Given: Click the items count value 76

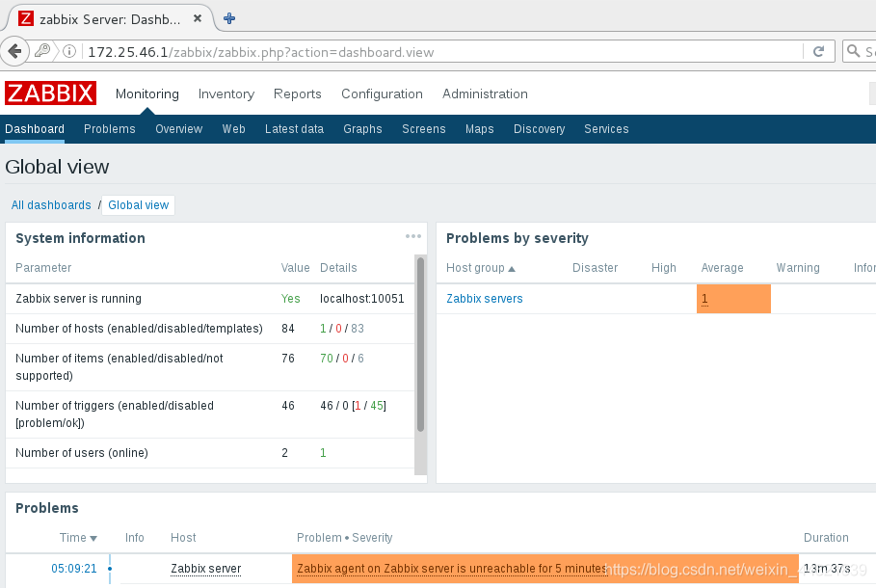Looking at the screenshot, I should tap(288, 359).
